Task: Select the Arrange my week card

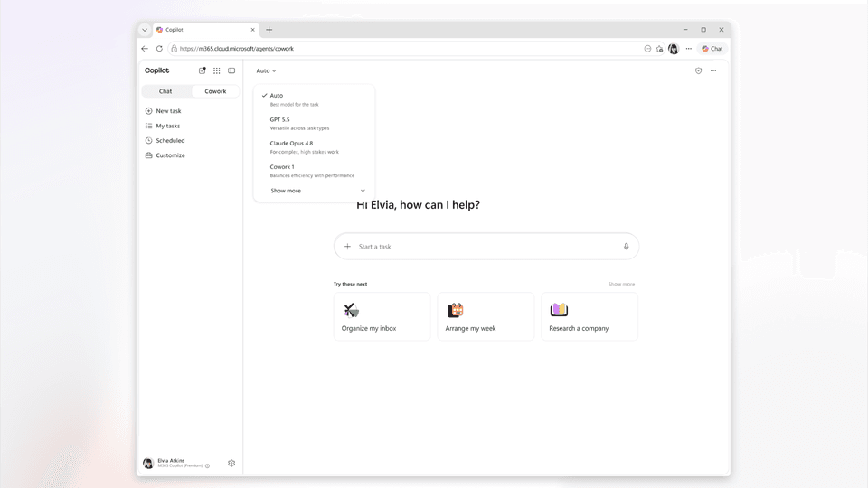Action: pyautogui.click(x=486, y=316)
